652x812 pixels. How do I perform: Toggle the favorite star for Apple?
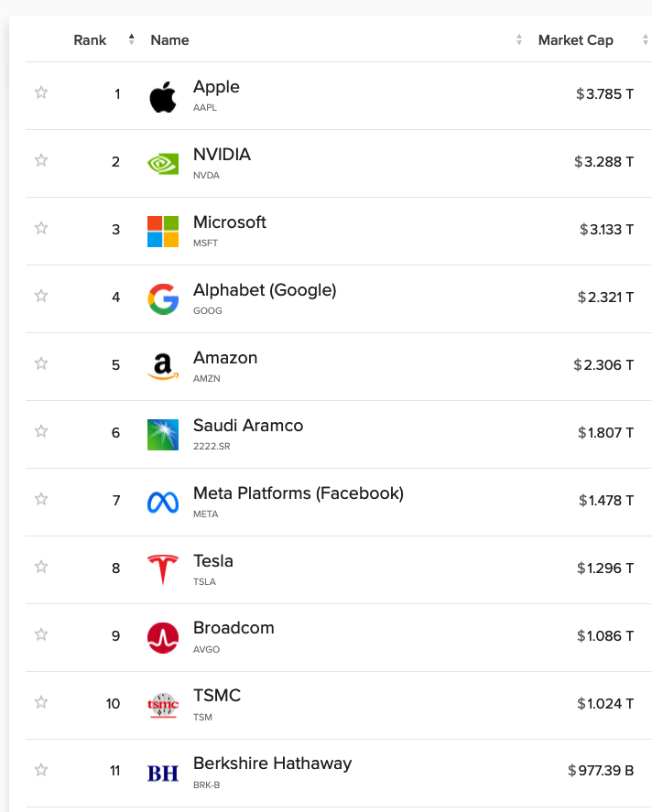(41, 92)
